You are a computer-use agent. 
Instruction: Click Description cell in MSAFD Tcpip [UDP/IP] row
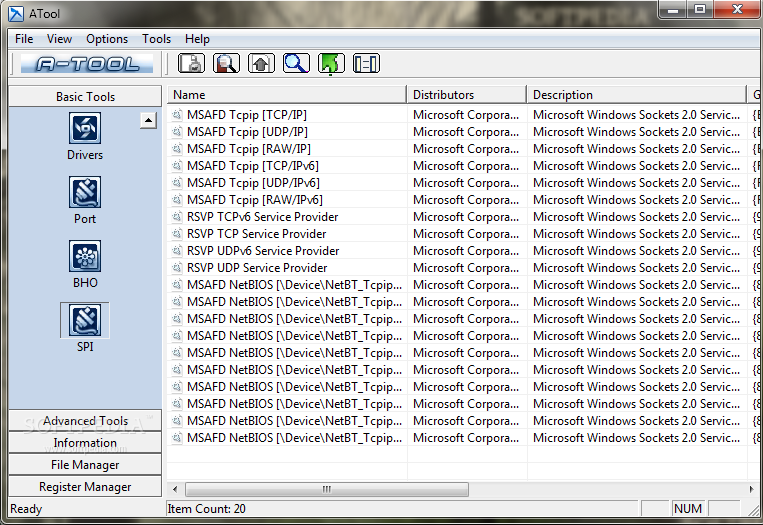[x=636, y=132]
